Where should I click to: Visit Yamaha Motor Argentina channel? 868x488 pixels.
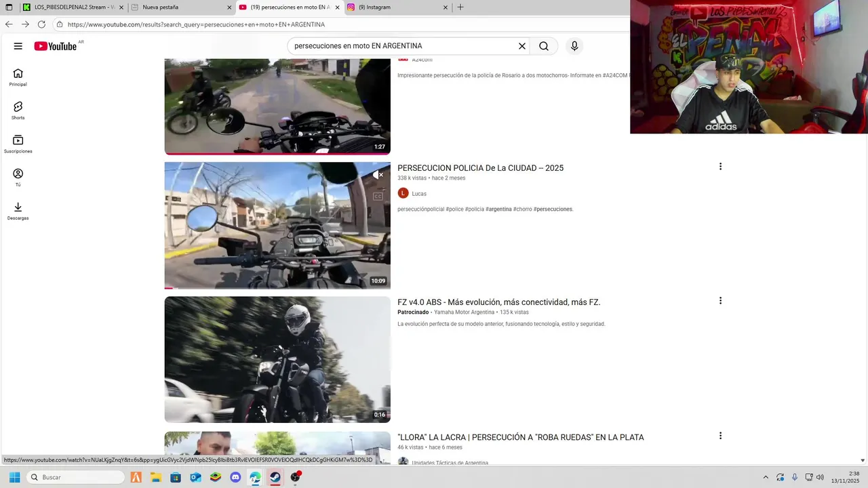tap(464, 312)
